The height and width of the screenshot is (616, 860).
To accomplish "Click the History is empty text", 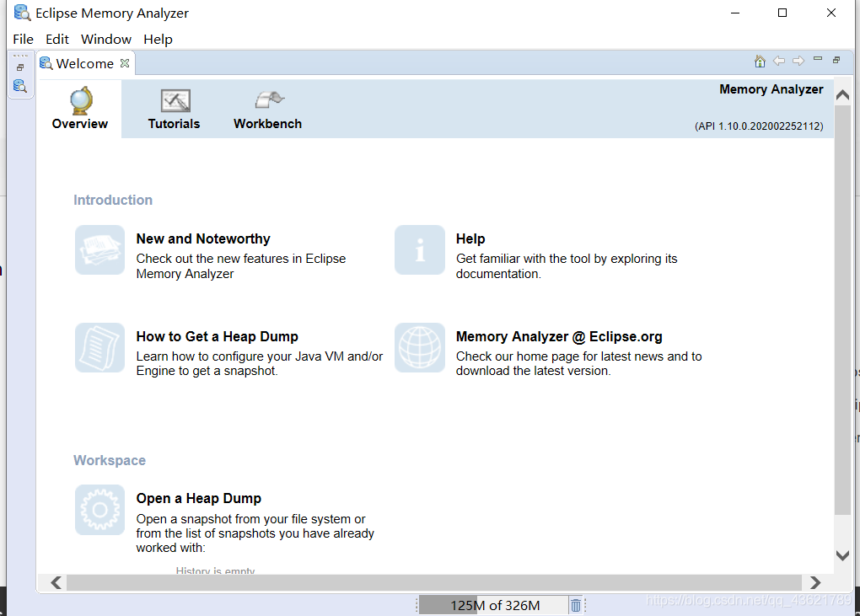I will click(215, 570).
